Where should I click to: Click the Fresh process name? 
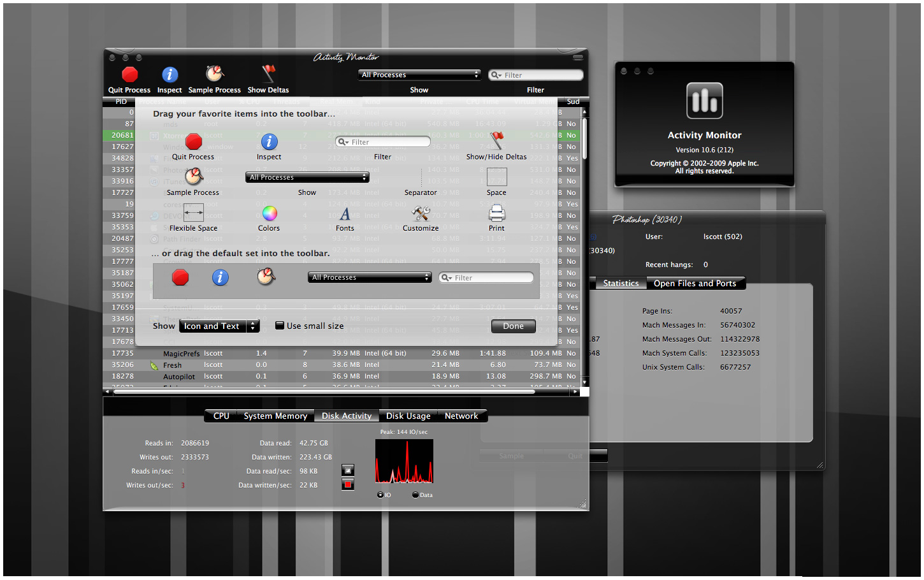[173, 365]
